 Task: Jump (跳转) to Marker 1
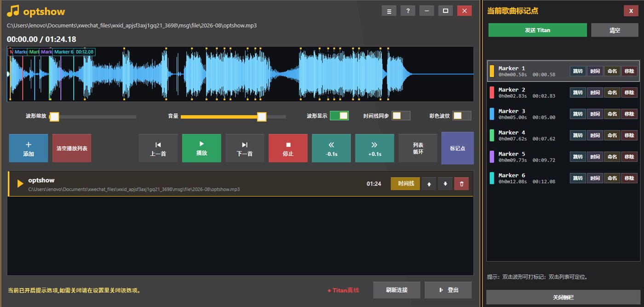pos(578,71)
